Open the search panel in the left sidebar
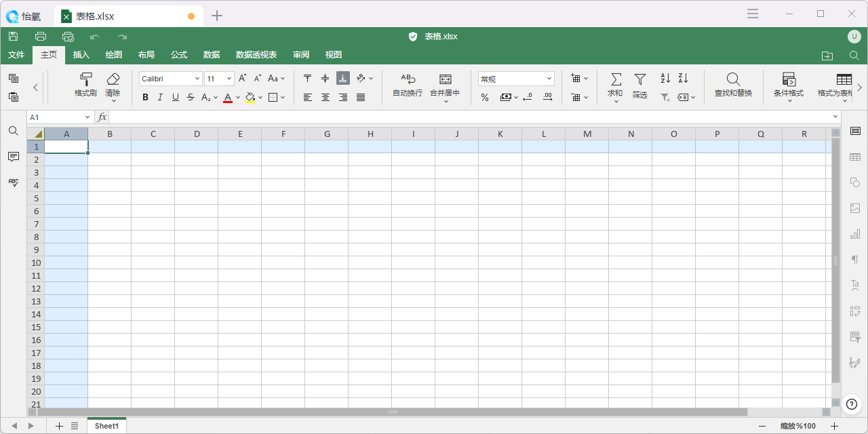Image resolution: width=868 pixels, height=434 pixels. tap(14, 131)
